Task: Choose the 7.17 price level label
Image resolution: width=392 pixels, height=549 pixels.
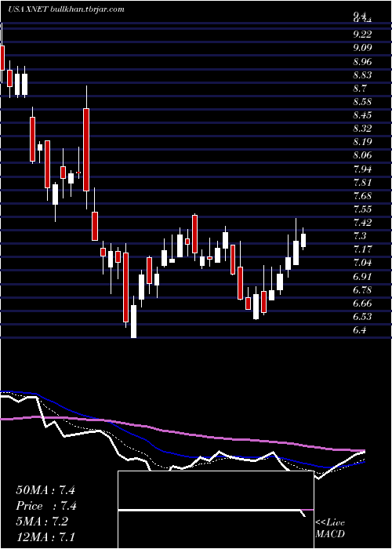Action: [362, 249]
